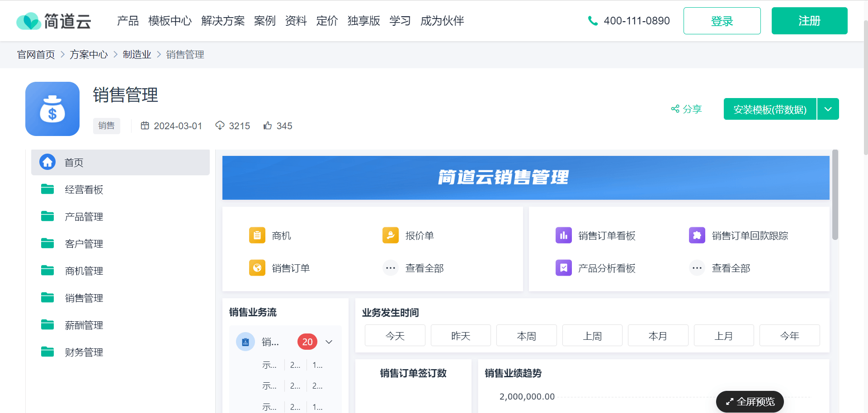Click the 销售订单回款跟踪 icon
Screen dimensions: 868x413
coord(697,235)
